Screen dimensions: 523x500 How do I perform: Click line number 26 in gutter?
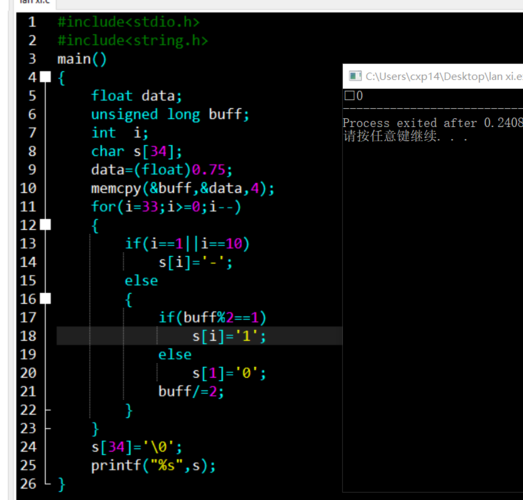28,484
